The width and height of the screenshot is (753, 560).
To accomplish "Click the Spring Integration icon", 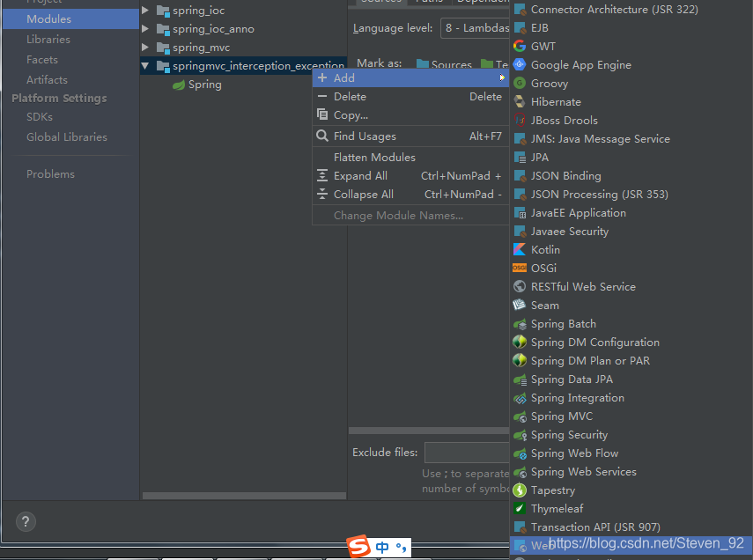I will point(520,398).
